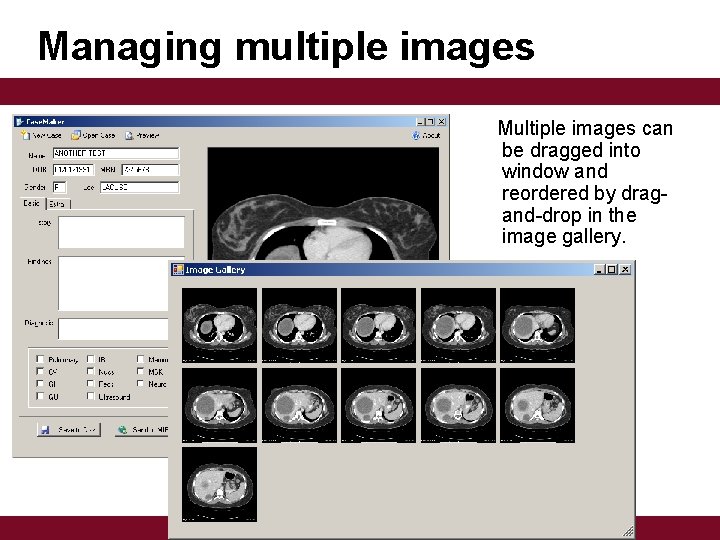Click the Image Gallery resize grip
Viewport: 720px width, 540px height.
pos(628,531)
